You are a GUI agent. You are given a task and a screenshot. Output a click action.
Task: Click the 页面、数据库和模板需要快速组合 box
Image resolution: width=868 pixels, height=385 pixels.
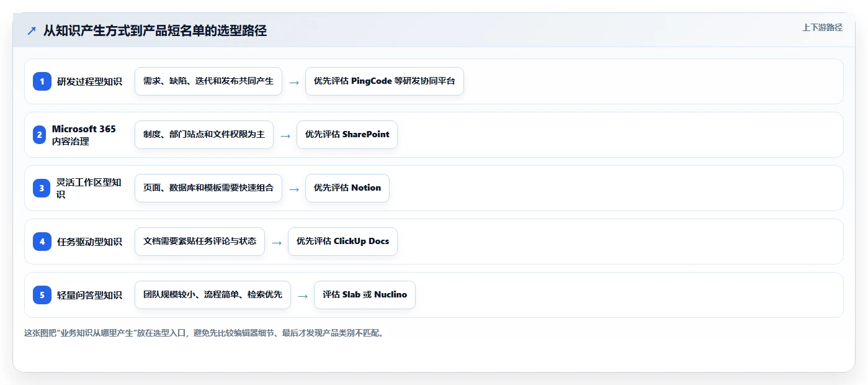208,188
